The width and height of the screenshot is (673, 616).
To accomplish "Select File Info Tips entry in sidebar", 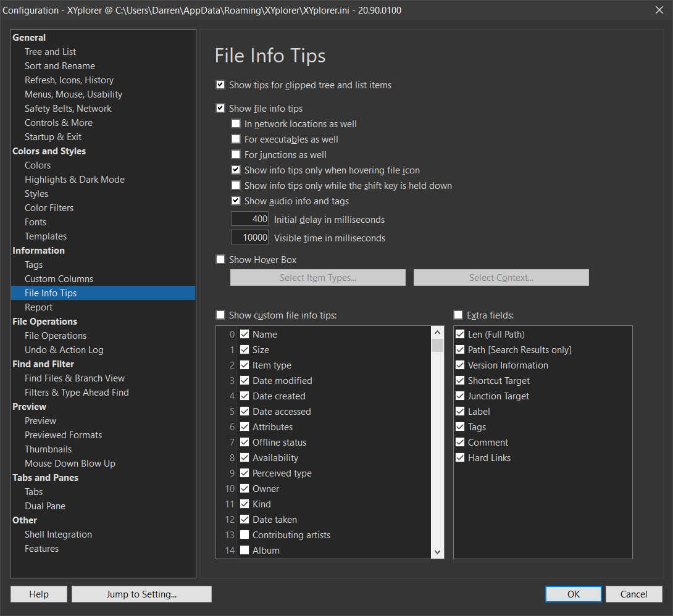I will click(103, 293).
